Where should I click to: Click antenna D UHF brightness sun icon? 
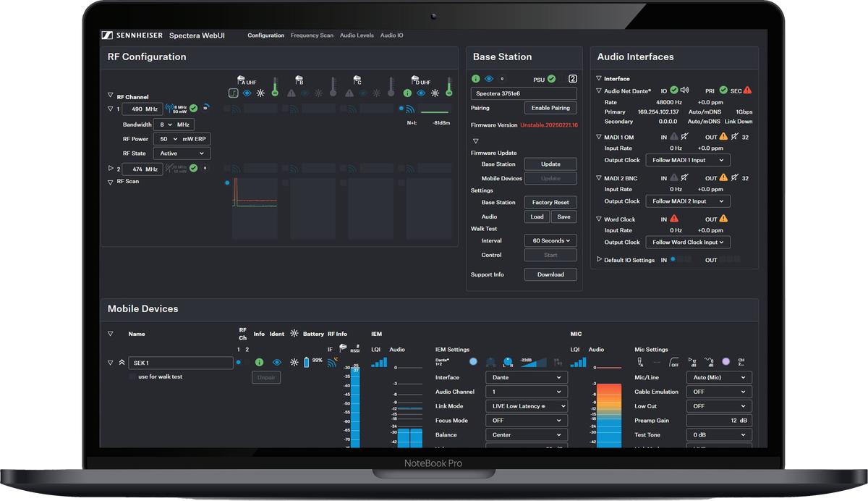(435, 93)
